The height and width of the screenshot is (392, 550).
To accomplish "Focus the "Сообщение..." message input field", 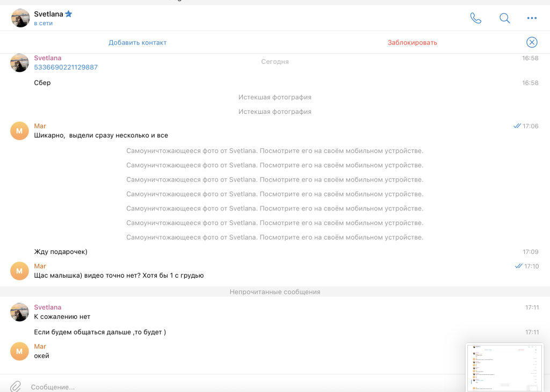I will coord(215,387).
